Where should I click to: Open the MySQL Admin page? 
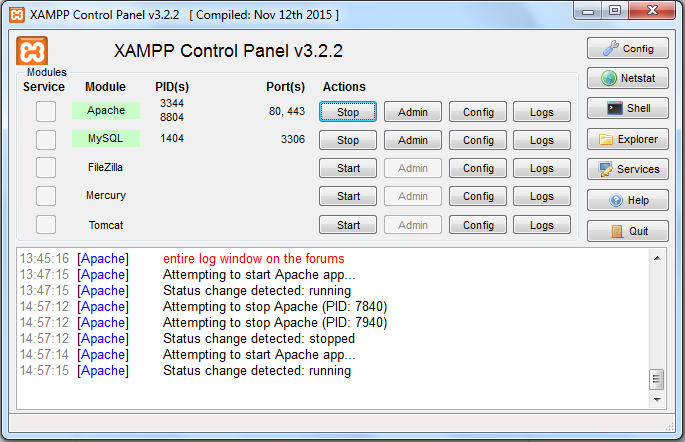413,140
